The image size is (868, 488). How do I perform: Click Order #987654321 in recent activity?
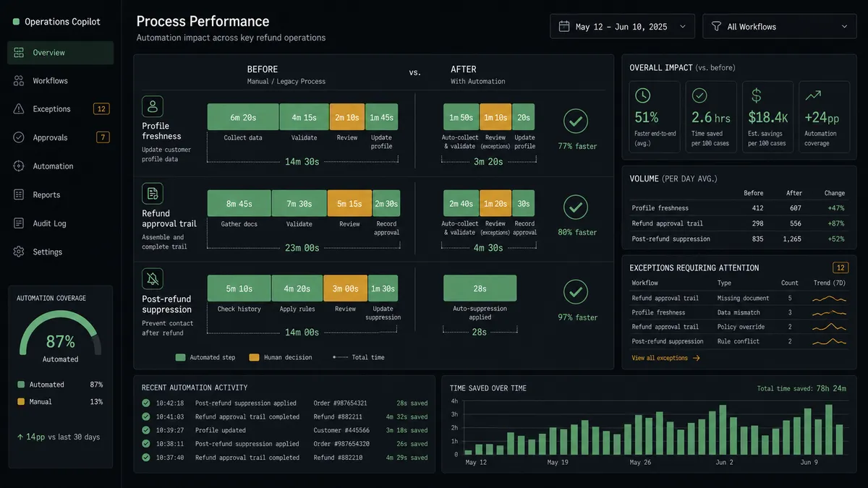pyautogui.click(x=340, y=403)
